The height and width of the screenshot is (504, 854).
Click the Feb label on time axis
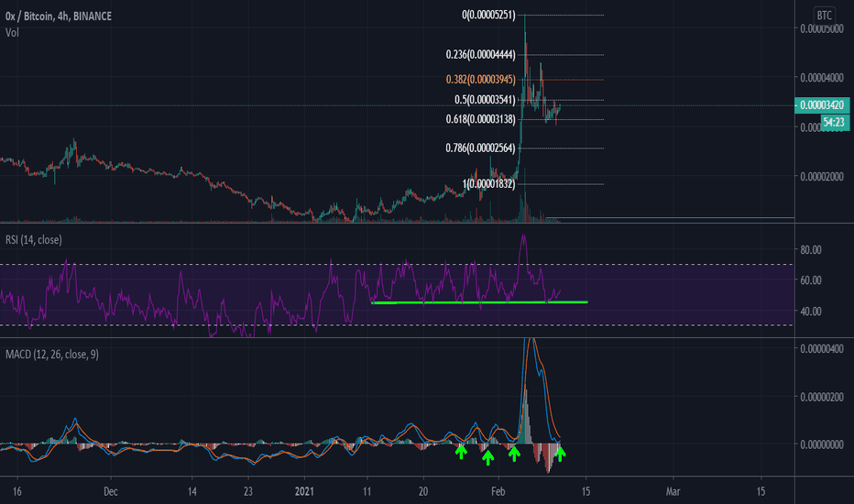tap(498, 491)
